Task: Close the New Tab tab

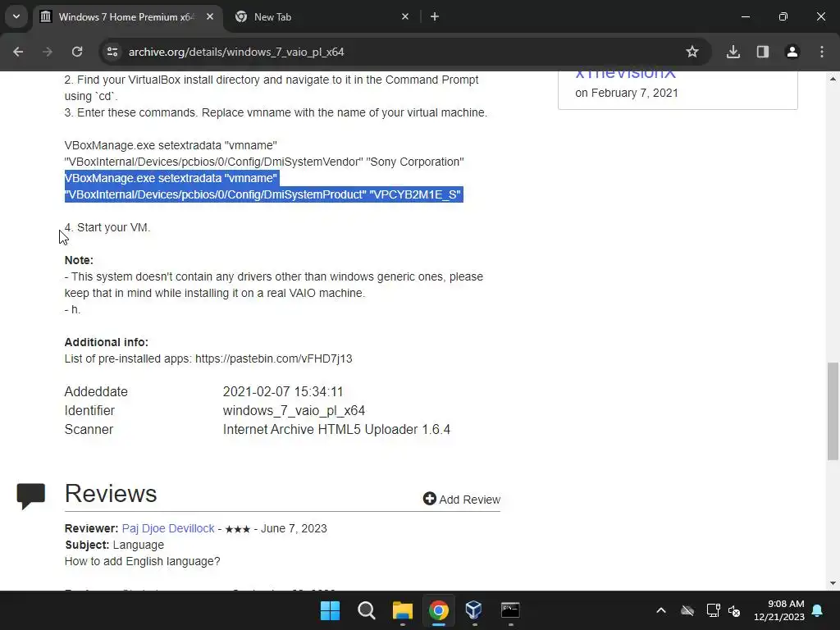Action: [405, 16]
